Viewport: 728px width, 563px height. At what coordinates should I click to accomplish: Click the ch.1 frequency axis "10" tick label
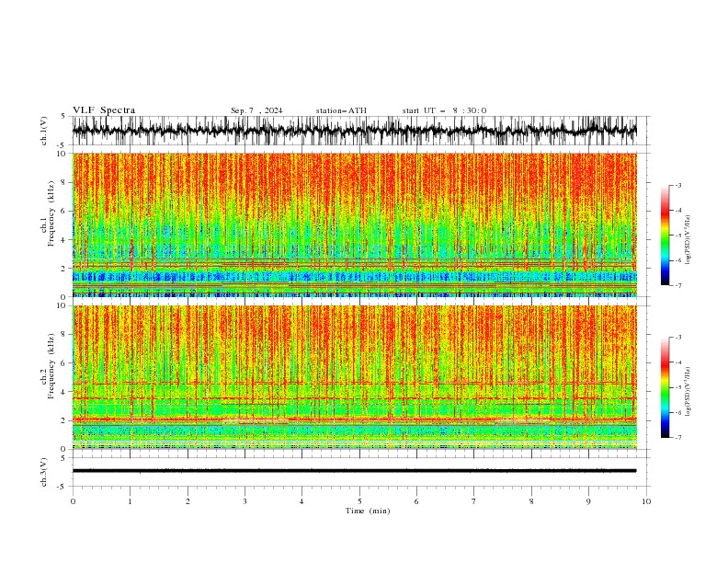point(62,154)
